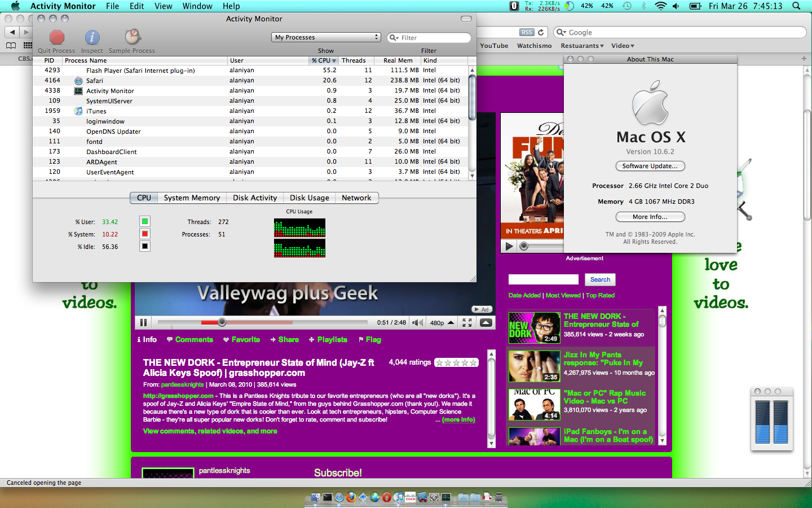Click the Time Machine icon in menu bar
Screen dimensions: 812x508
(627, 6)
